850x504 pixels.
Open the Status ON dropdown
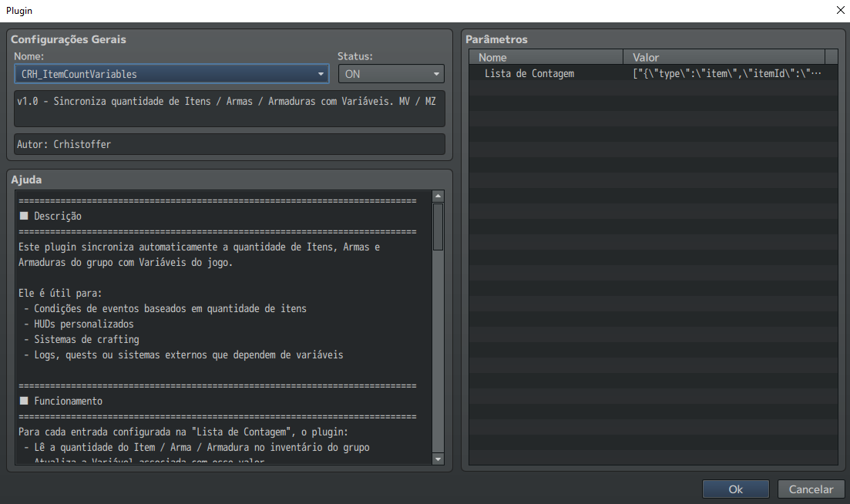pos(391,74)
